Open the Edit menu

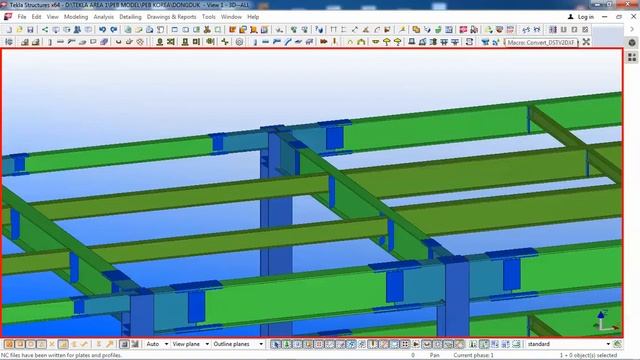pos(36,17)
